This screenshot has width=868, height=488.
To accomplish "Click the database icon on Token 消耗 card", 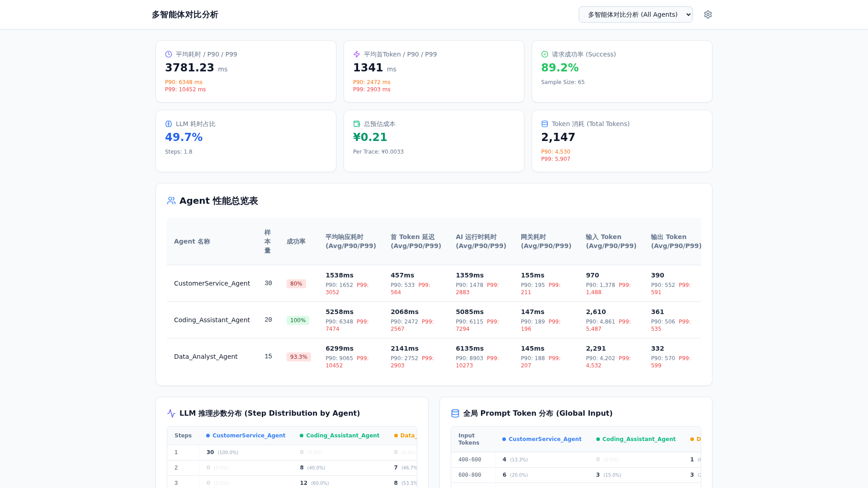I will (x=545, y=124).
